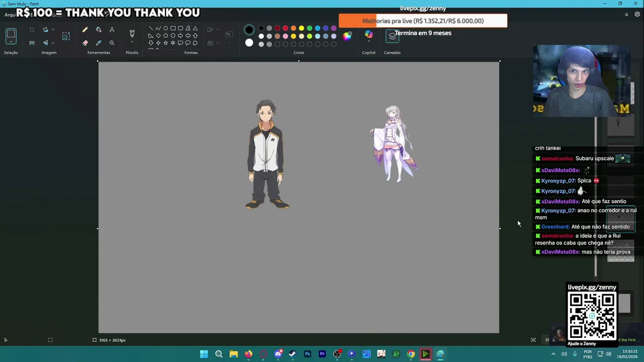Viewport: 644px width, 362px height.
Task: Open Photoshop from taskbar
Action: [x=307, y=354]
